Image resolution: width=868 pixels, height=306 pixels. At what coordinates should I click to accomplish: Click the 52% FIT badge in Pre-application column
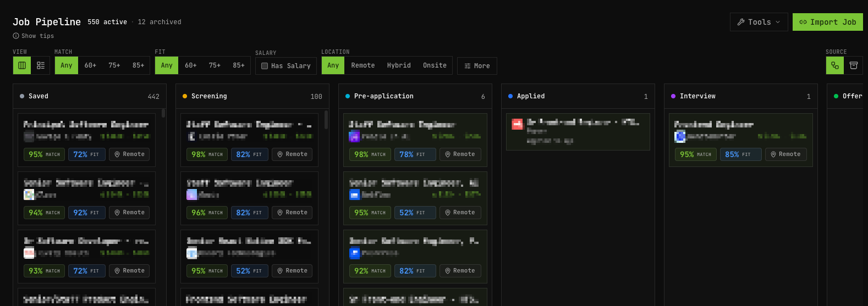pyautogui.click(x=415, y=213)
